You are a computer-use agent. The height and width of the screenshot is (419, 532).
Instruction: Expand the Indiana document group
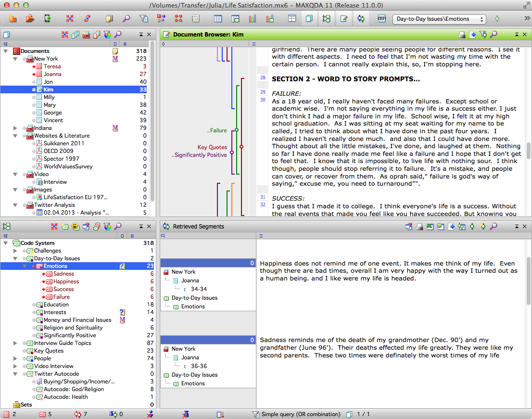point(15,128)
